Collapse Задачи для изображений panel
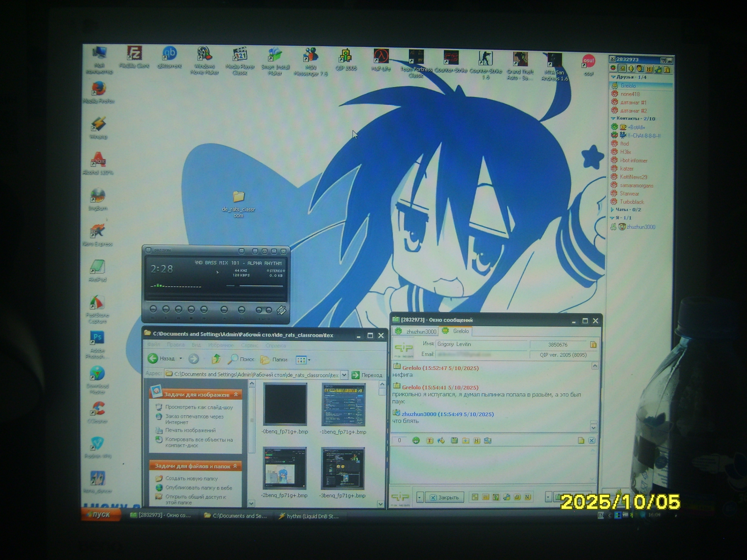The height and width of the screenshot is (560, 747). [x=236, y=394]
